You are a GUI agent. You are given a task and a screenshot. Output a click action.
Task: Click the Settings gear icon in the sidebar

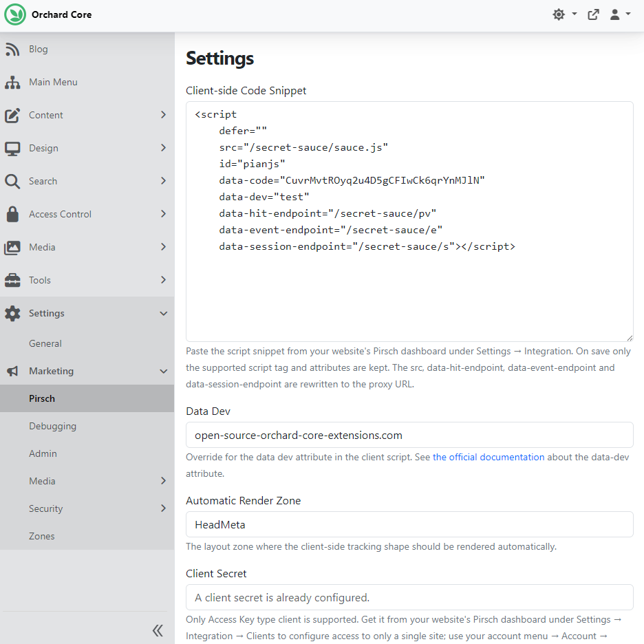[x=12, y=313]
